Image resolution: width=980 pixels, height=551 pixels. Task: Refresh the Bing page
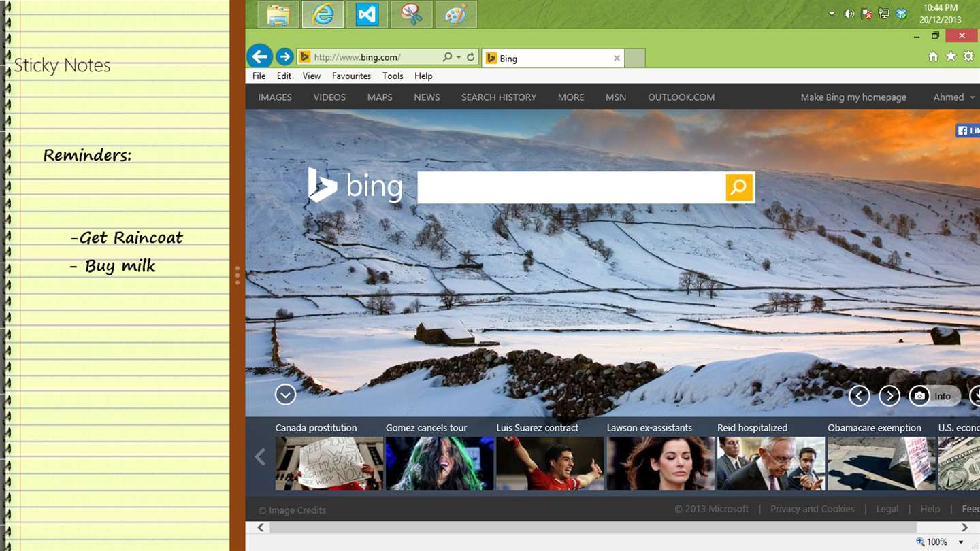[470, 57]
